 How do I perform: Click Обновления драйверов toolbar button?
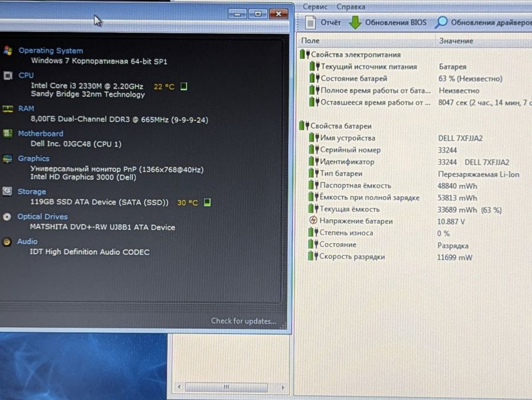pos(483,22)
